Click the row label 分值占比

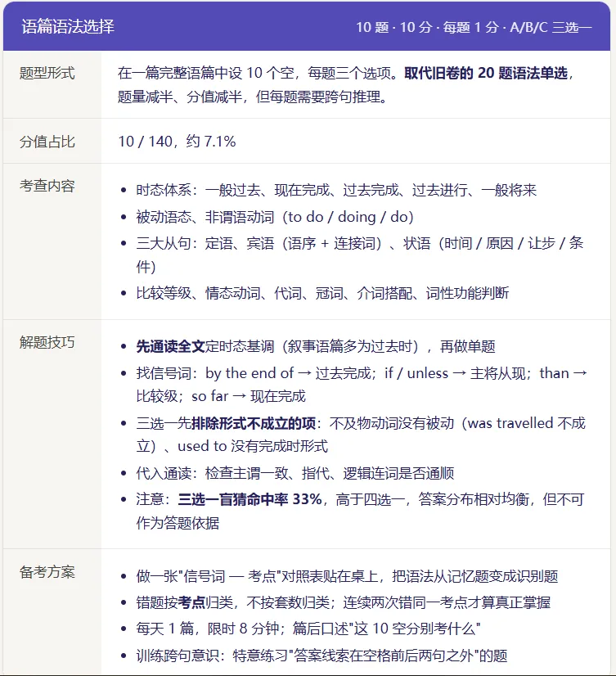[47, 142]
